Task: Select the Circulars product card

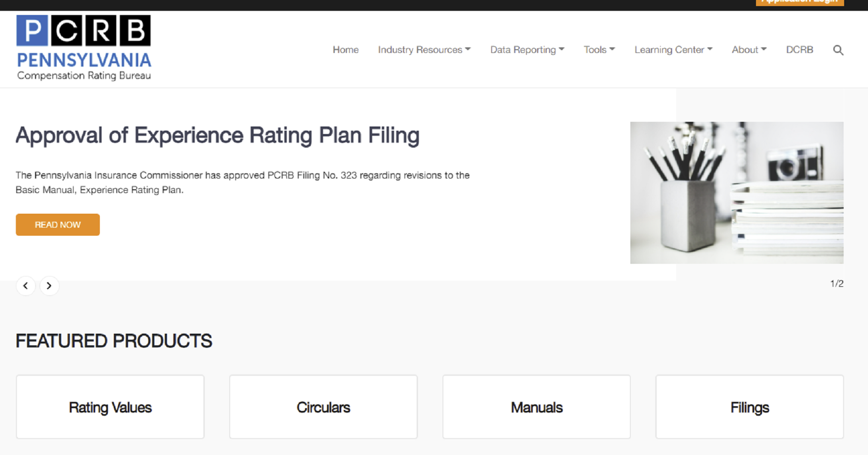Action: (323, 407)
